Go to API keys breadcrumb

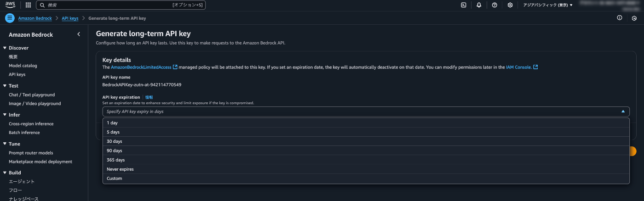click(70, 18)
